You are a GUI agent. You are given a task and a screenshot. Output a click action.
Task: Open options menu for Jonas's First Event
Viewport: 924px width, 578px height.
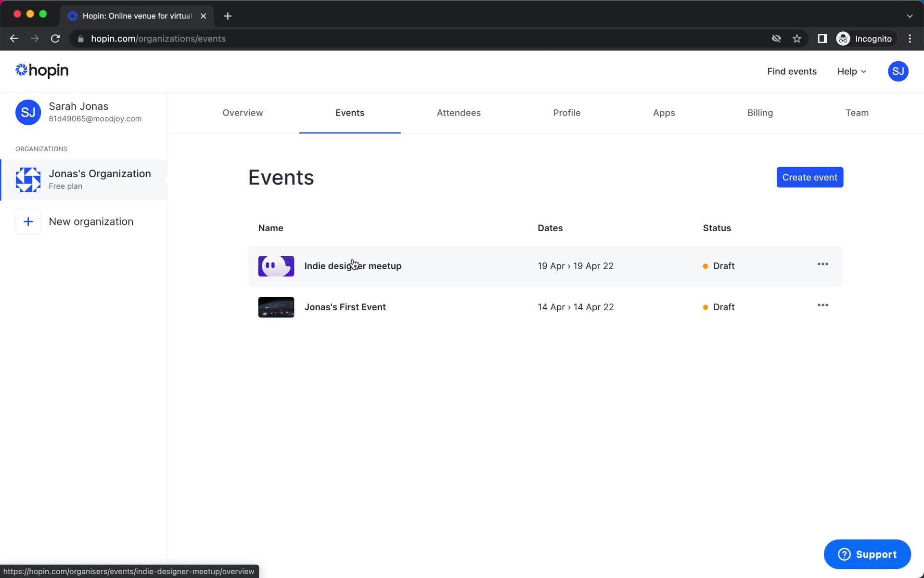tap(822, 305)
